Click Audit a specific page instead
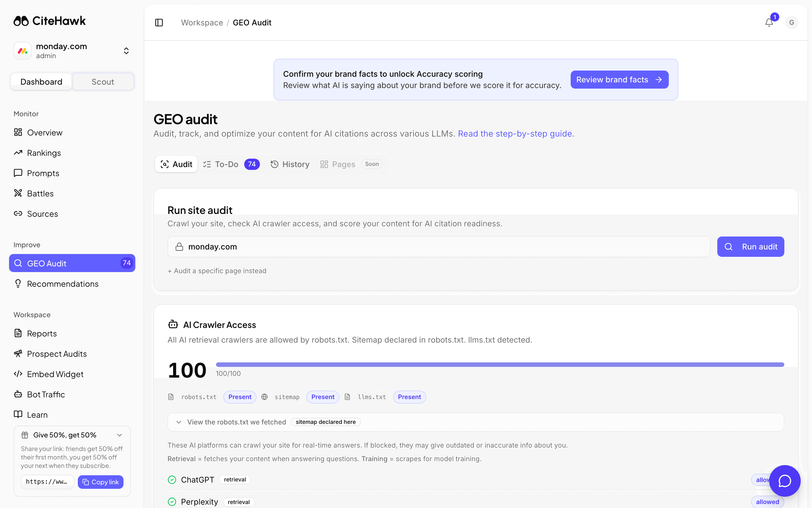Image resolution: width=812 pixels, height=508 pixels. point(217,271)
